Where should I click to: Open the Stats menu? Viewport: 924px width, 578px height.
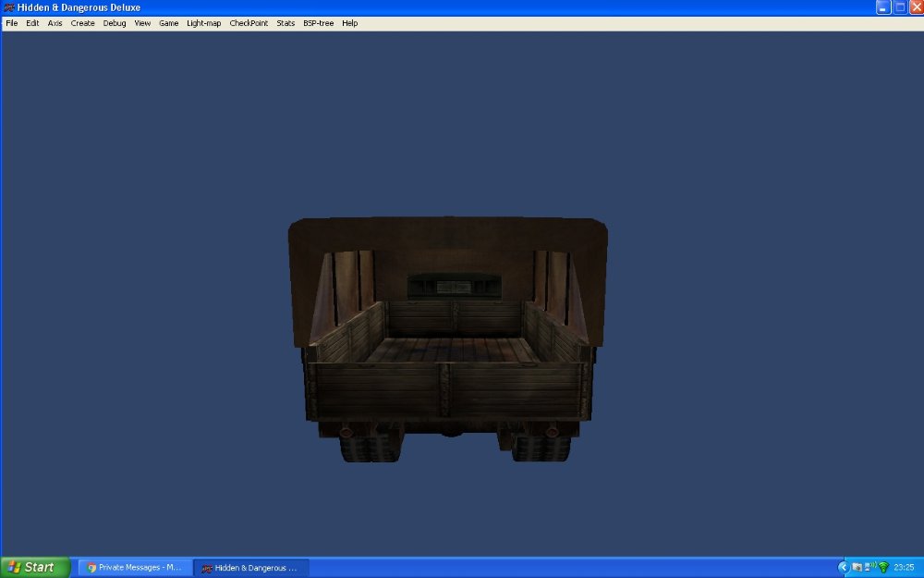[286, 23]
